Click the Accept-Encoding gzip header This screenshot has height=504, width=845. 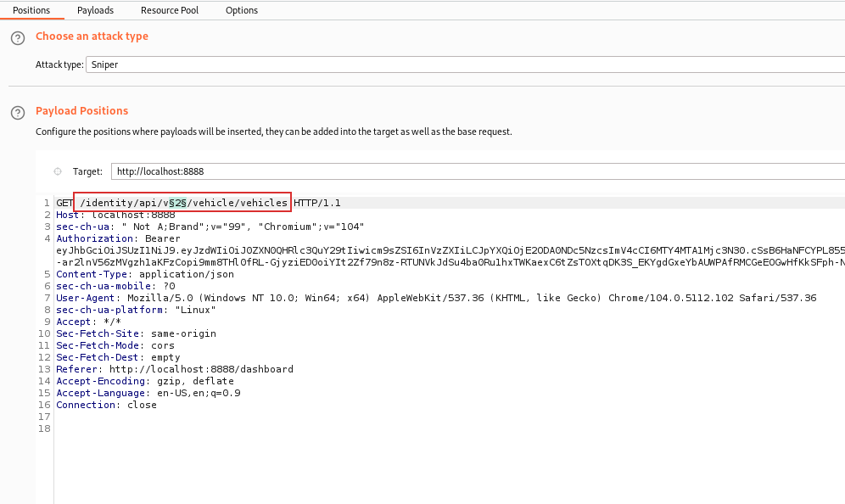pyautogui.click(x=136, y=381)
